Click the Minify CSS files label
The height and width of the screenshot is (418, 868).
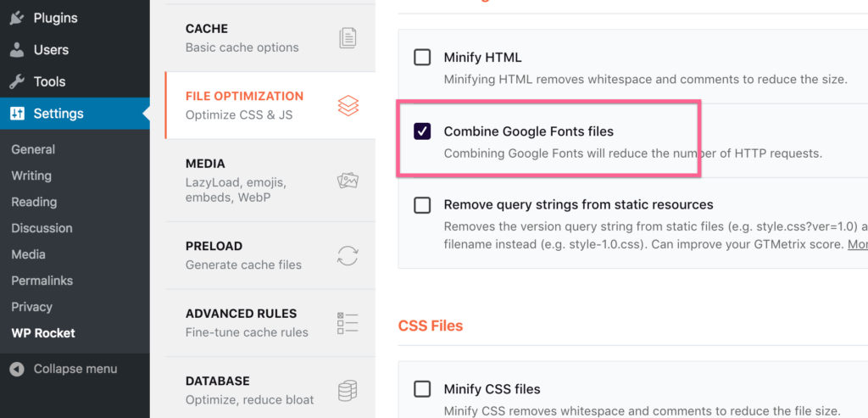click(492, 389)
